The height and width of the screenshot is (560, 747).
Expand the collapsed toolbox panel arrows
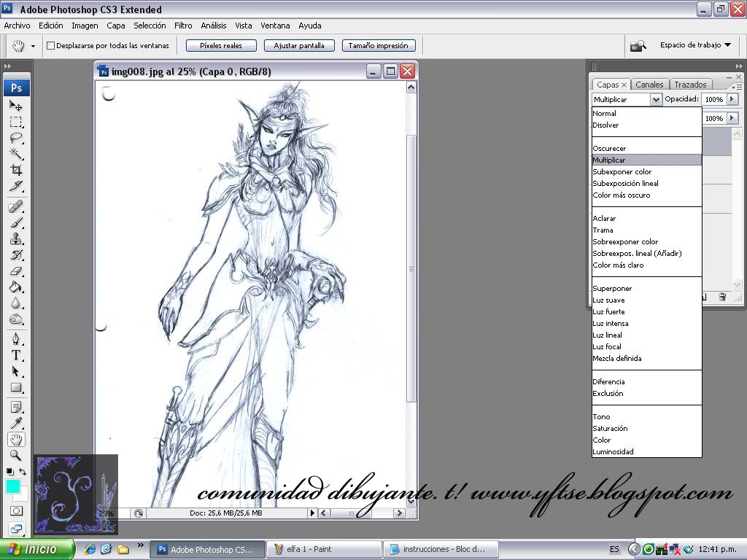[7, 66]
